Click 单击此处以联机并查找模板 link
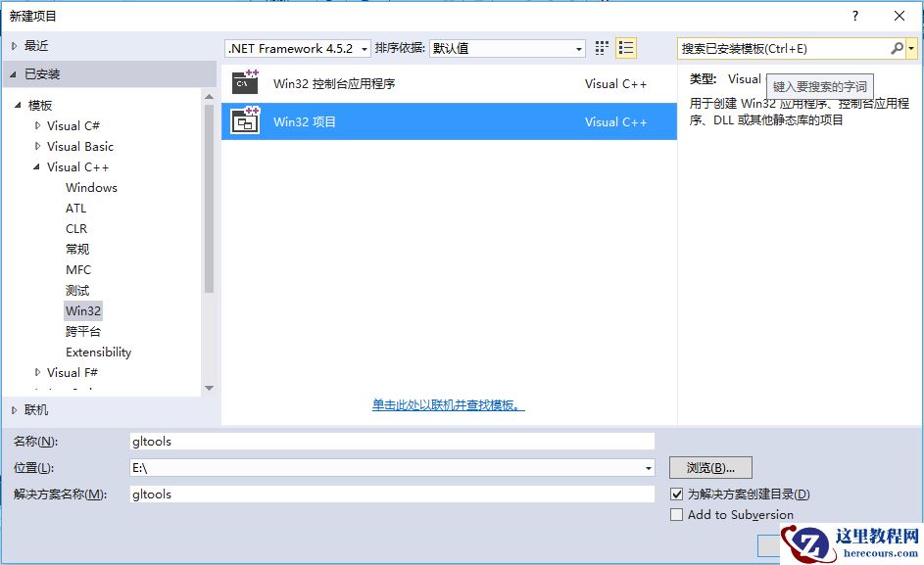 pyautogui.click(x=449, y=404)
